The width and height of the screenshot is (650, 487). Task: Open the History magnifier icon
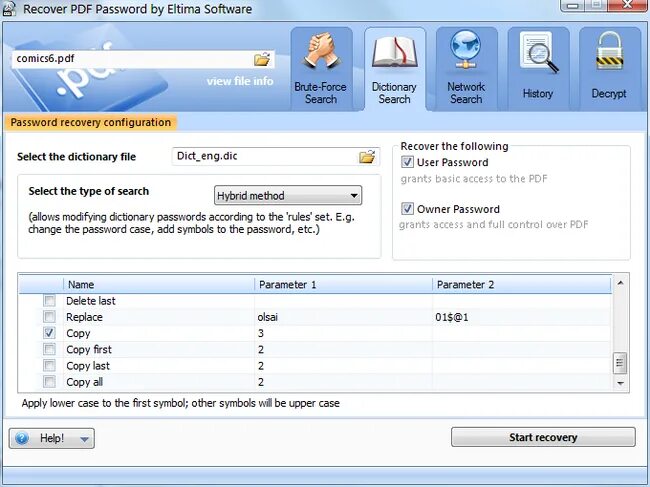538,54
